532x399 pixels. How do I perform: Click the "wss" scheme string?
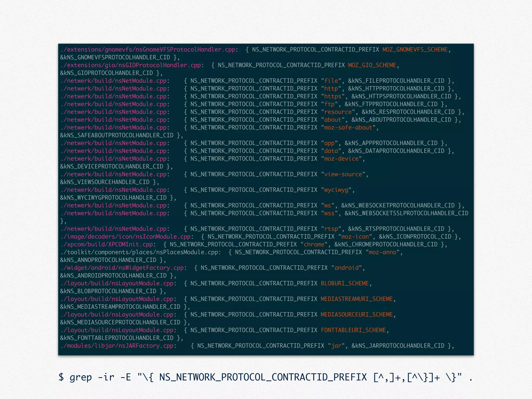click(x=329, y=213)
